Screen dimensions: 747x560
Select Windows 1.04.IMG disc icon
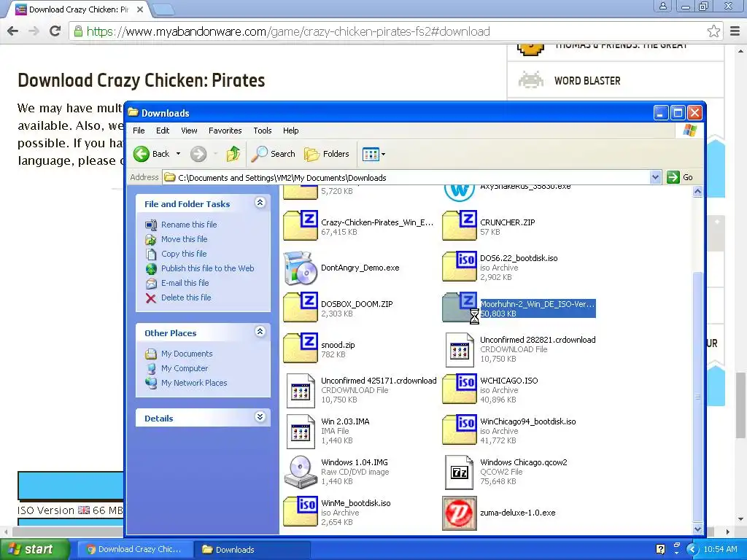(300, 472)
